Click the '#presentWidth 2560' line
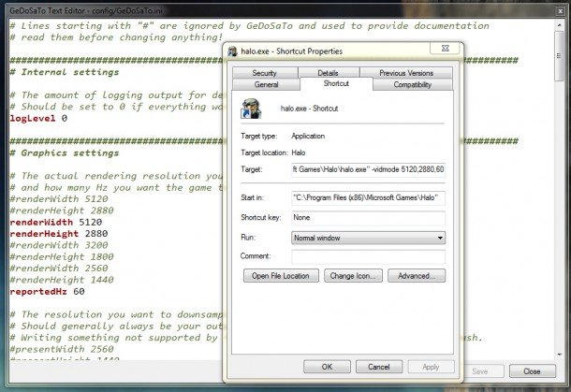Image resolution: width=571 pixels, height=392 pixels. click(x=62, y=349)
